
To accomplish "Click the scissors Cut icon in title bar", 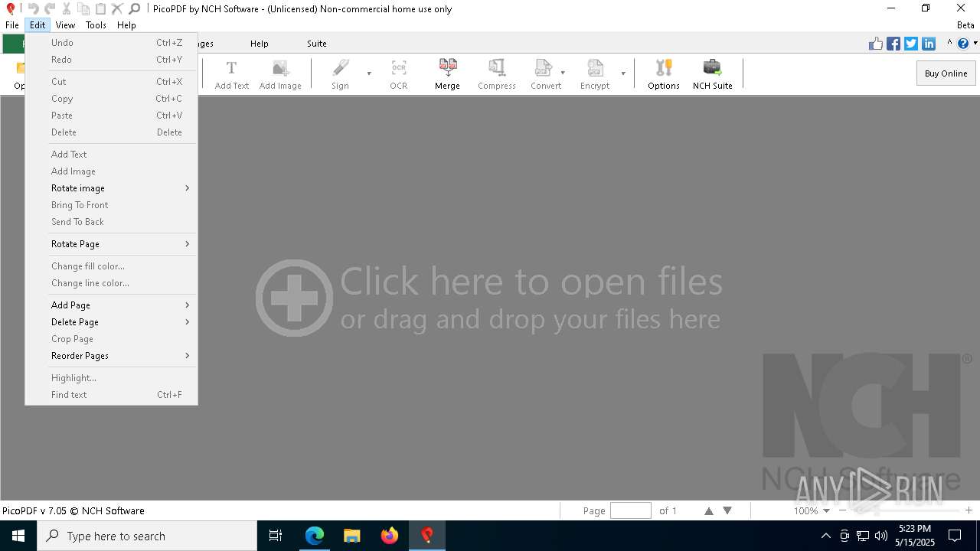I will click(x=67, y=8).
